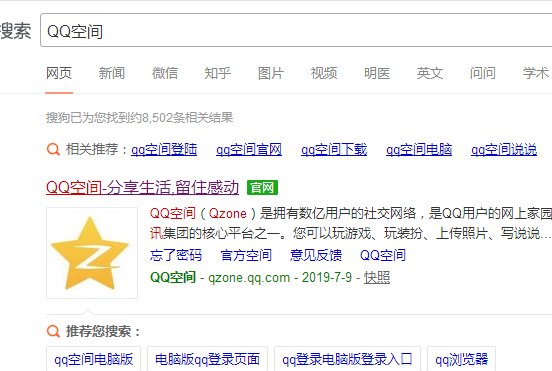Open the 图片 tab
Screen dimensions: 552x371
click(x=271, y=73)
